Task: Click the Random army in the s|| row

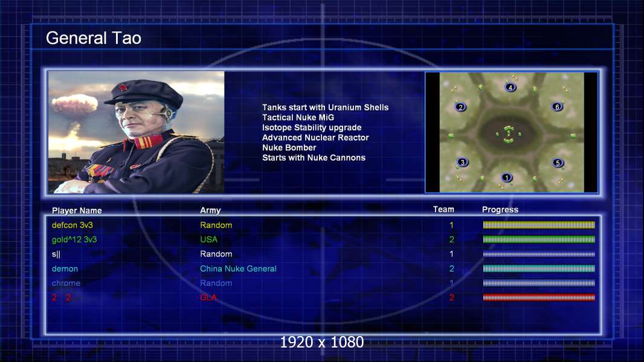Action: (216, 254)
